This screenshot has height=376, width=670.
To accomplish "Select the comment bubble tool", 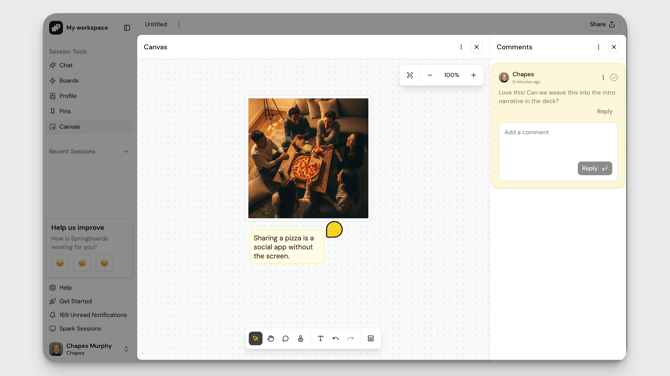I will coord(285,338).
